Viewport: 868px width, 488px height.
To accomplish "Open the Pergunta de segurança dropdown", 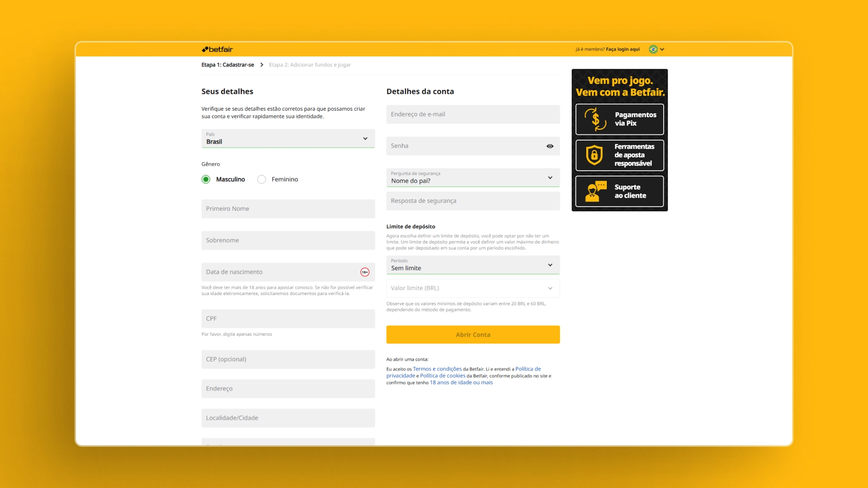I will 473,178.
